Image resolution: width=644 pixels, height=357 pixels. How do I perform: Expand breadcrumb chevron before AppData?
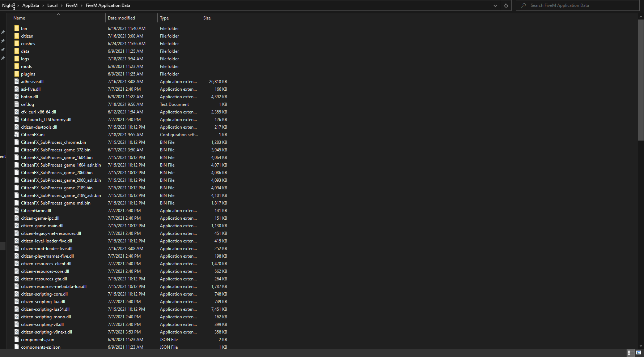pyautogui.click(x=18, y=5)
